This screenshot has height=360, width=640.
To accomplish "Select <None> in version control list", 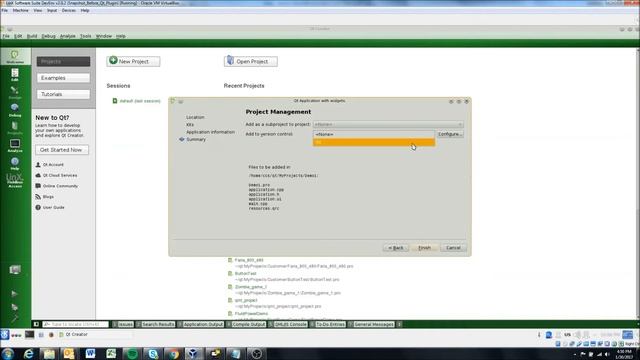I will tap(373, 134).
